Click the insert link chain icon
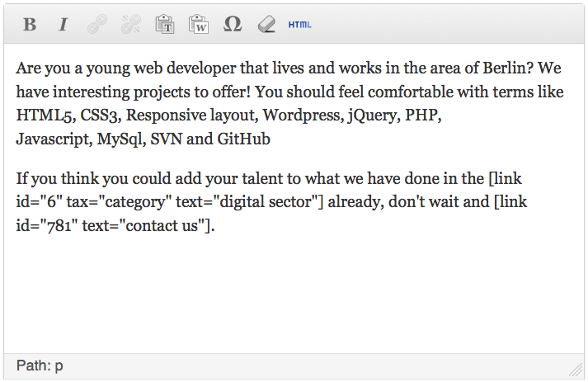This screenshot has height=382, width=588. tap(97, 25)
